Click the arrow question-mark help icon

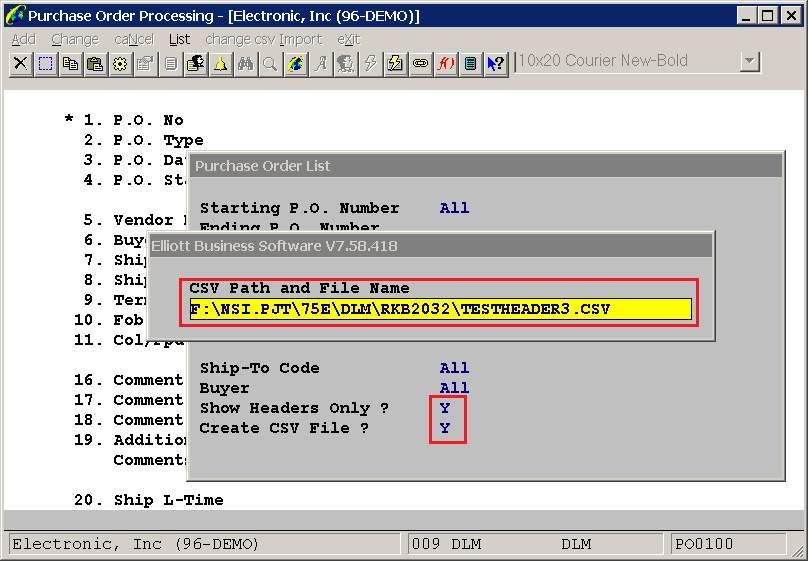(496, 63)
